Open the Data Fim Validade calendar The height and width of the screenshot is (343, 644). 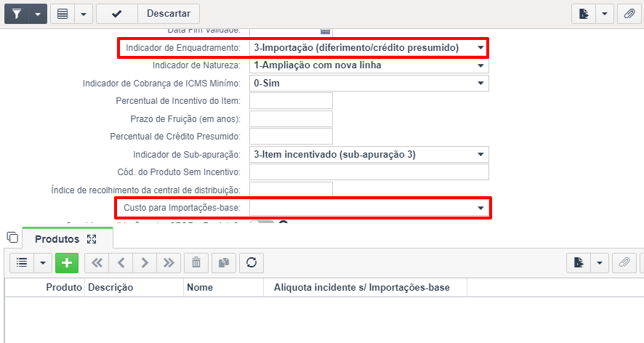click(x=326, y=31)
